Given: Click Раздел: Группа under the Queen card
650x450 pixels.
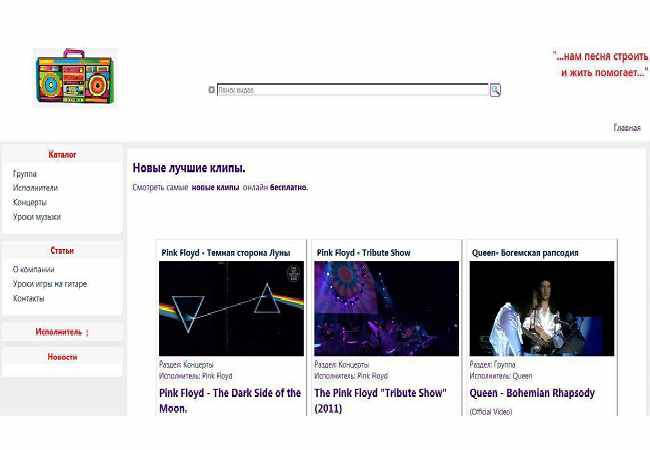Looking at the screenshot, I should [492, 365].
